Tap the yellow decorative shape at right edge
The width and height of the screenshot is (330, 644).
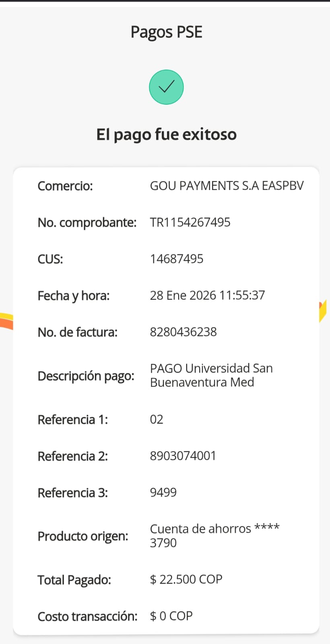[x=323, y=311]
